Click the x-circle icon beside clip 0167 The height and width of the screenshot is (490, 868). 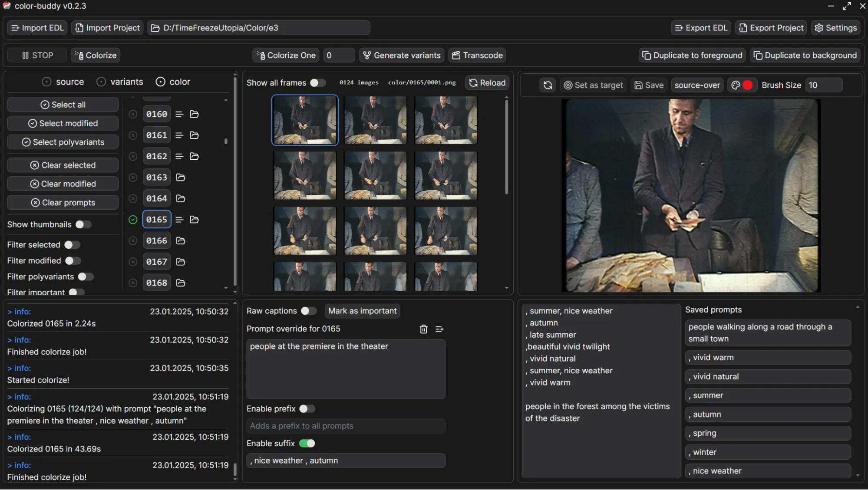coord(133,262)
